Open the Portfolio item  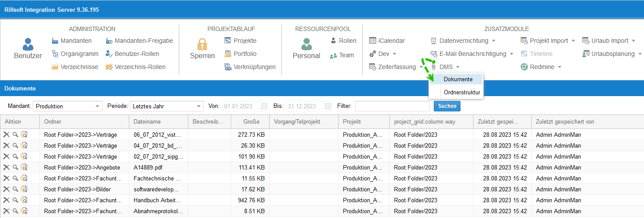tap(240, 54)
